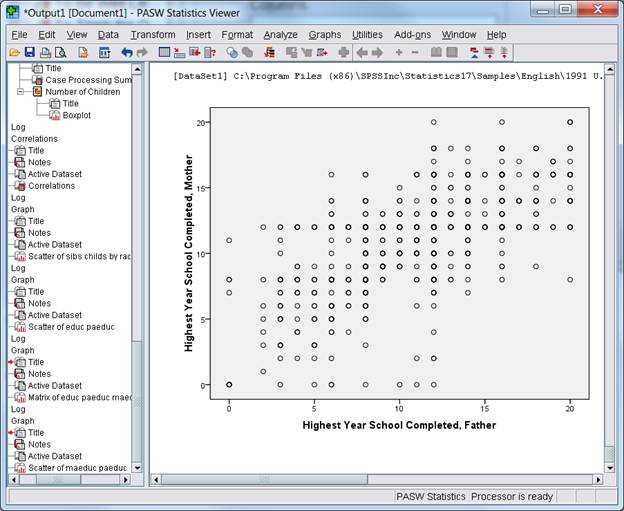This screenshot has height=511, width=624.
Task: Demote outline item with right arrow icon
Action: click(377, 52)
